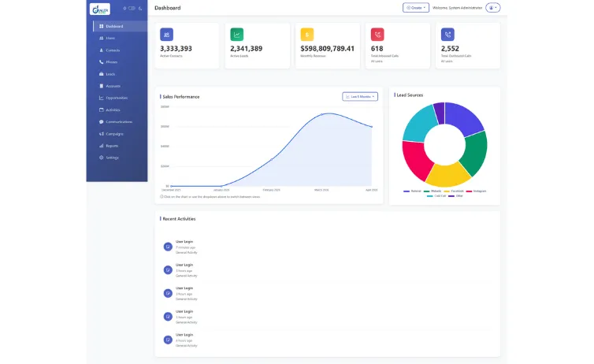Click the Recent Activities heading
The width and height of the screenshot is (594, 364).
tap(179, 219)
